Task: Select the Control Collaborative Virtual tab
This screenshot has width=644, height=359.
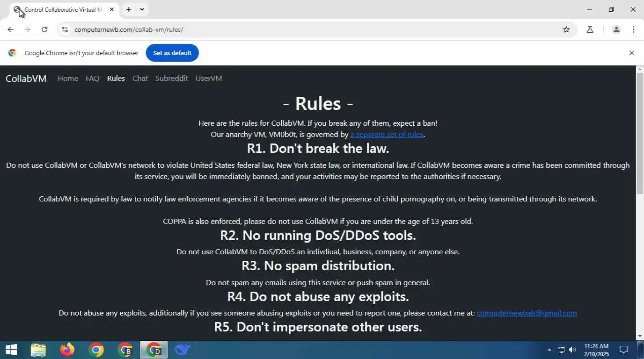Action: point(64,9)
